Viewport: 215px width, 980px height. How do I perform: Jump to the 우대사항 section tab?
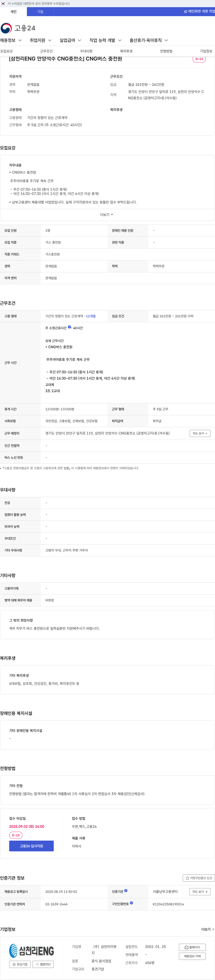click(86, 51)
